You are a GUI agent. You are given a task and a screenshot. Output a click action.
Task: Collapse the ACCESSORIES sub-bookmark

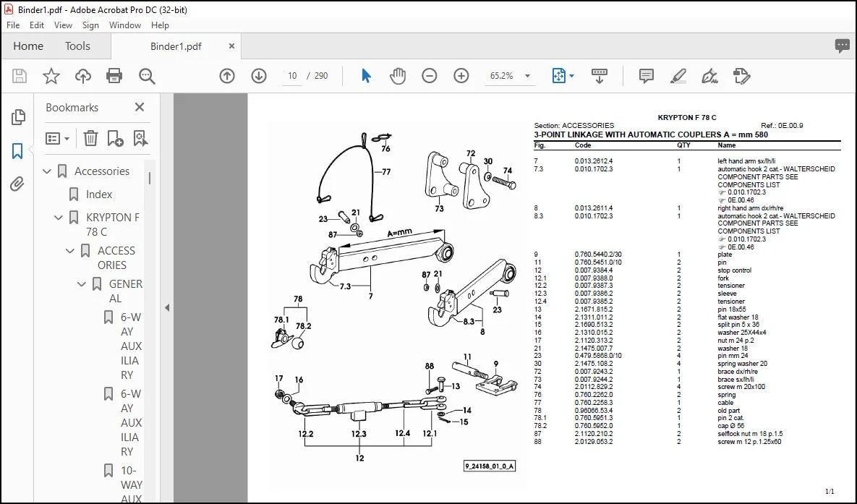coord(70,251)
